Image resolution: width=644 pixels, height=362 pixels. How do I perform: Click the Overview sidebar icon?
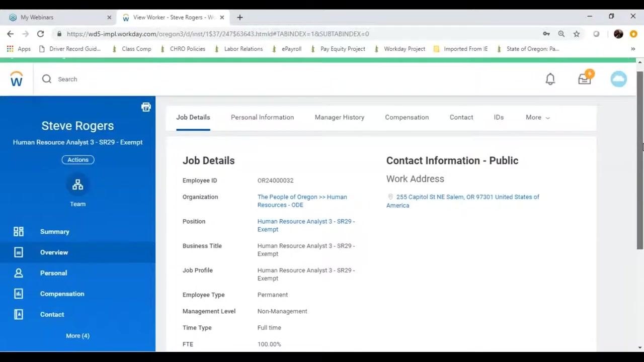click(19, 252)
